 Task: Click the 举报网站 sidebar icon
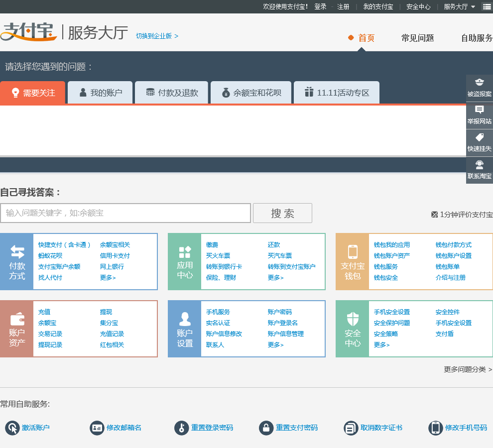tap(479, 110)
